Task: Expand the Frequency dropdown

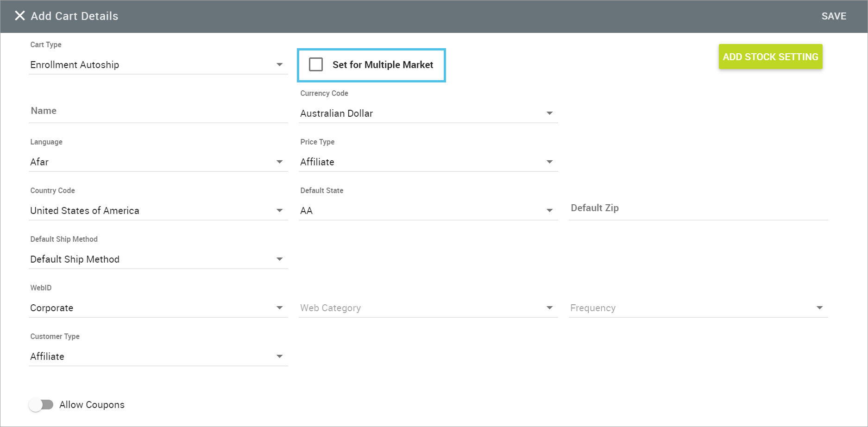Action: pyautogui.click(x=698, y=308)
